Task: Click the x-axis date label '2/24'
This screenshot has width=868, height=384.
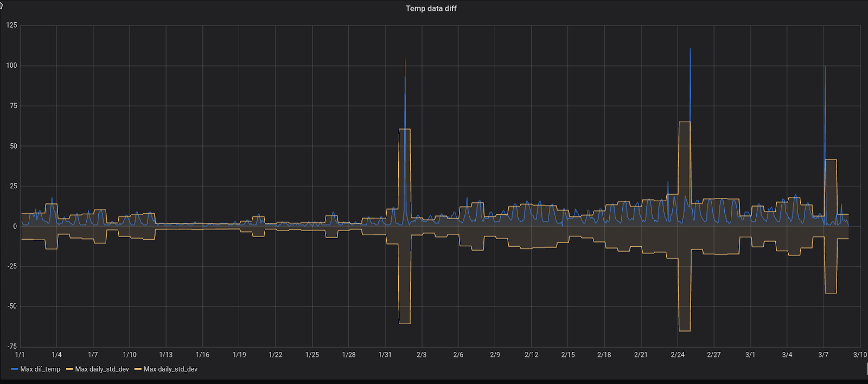Action: [x=678, y=355]
